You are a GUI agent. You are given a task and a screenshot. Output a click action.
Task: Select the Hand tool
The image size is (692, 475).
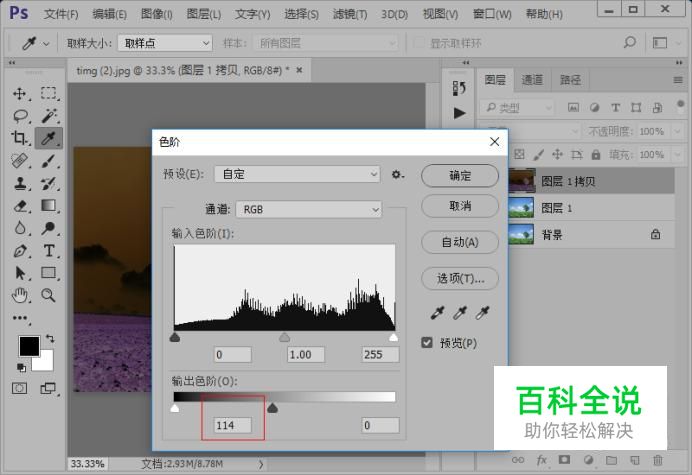[19, 295]
